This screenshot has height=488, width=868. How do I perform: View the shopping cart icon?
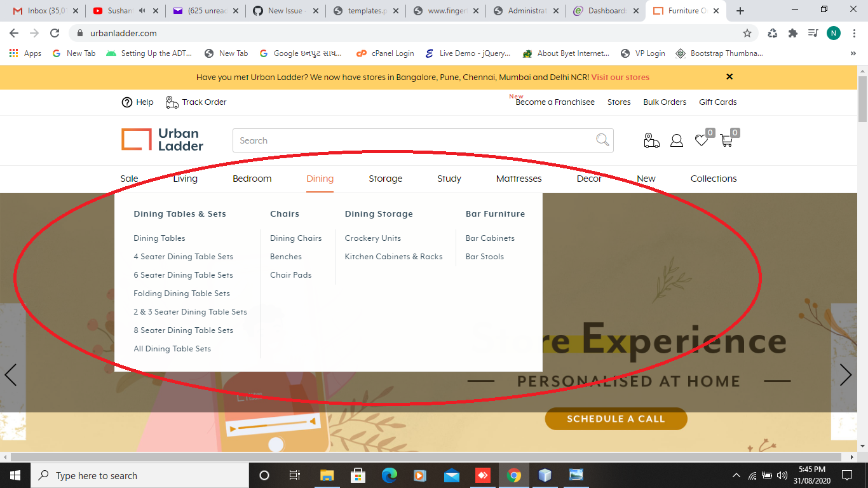727,140
